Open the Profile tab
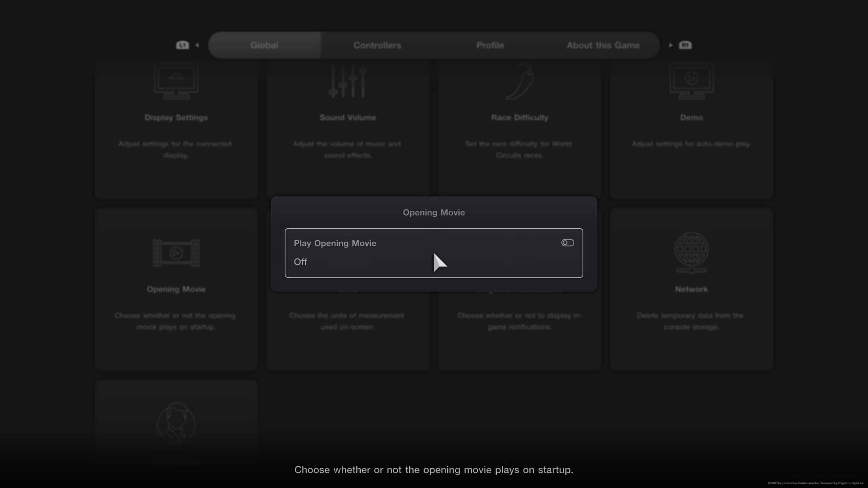This screenshot has height=488, width=868. (490, 45)
